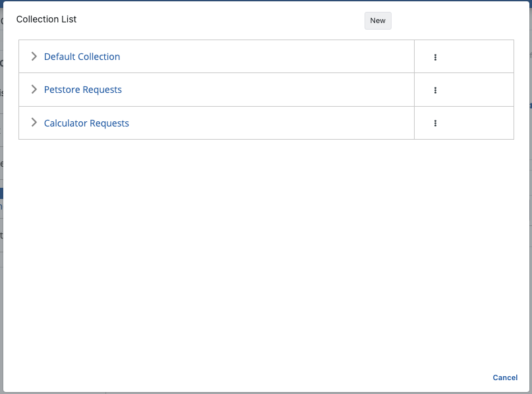Expand the Default Collection row
This screenshot has height=394, width=532.
tap(34, 57)
